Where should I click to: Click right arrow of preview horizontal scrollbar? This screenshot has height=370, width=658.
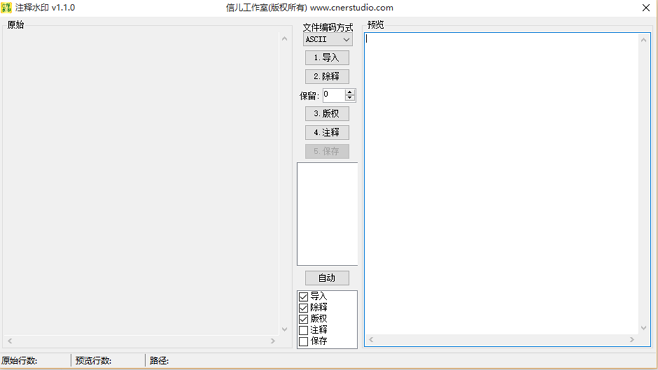(x=632, y=340)
